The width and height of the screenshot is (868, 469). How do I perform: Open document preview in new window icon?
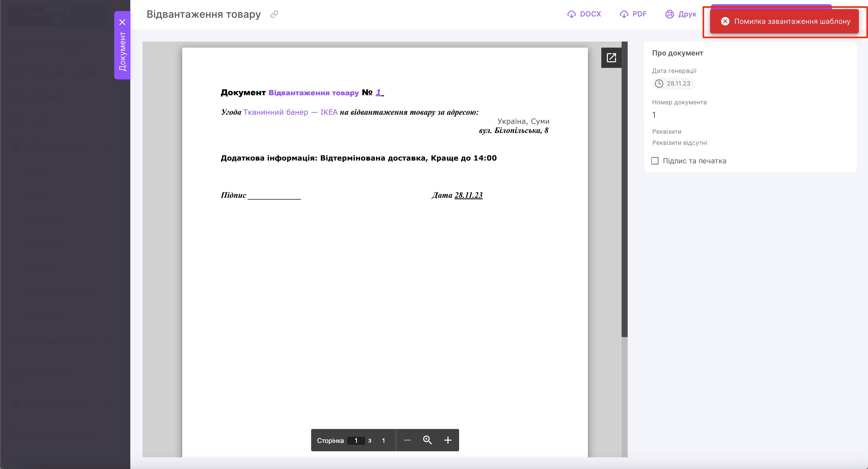click(611, 57)
